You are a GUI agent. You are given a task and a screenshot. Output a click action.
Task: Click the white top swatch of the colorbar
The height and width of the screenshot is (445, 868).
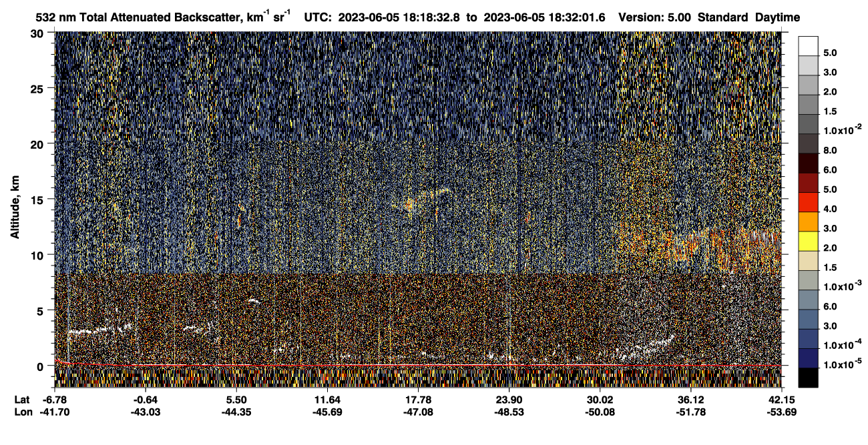click(808, 45)
